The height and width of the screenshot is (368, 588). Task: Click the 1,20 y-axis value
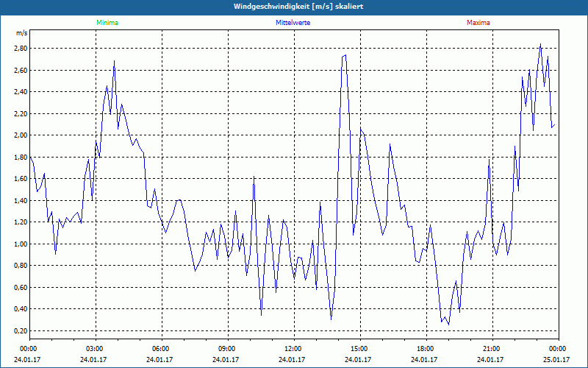pos(21,222)
